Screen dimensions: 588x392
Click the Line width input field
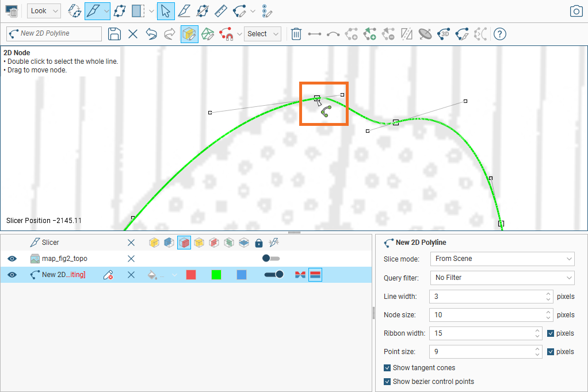point(486,297)
